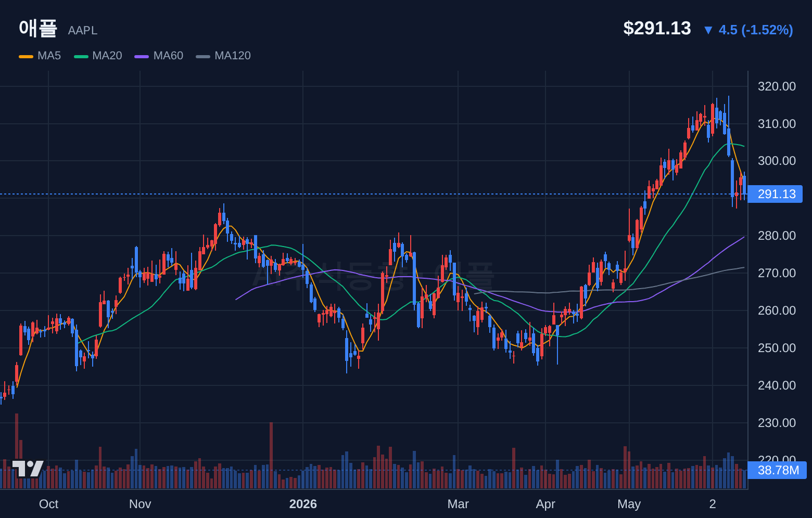812x518 pixels.
Task: Click the 240.00 price axis label
Action: click(777, 385)
